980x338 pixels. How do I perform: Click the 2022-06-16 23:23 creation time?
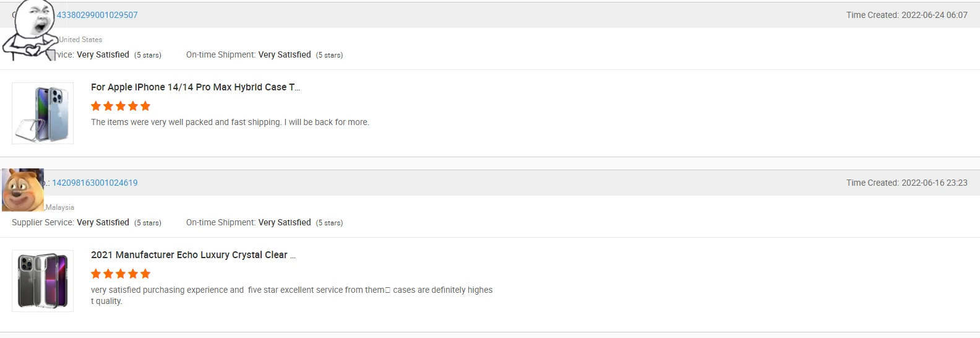[x=906, y=183]
